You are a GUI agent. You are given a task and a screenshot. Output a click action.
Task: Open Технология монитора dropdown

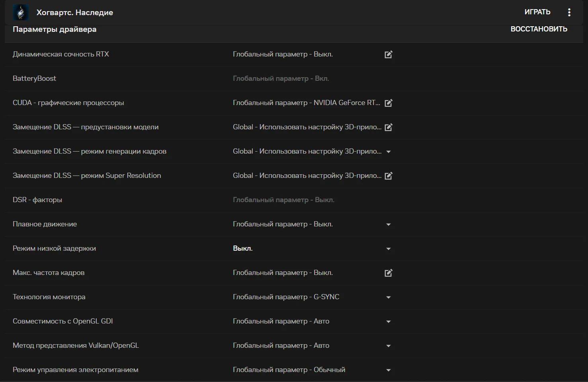point(389,297)
